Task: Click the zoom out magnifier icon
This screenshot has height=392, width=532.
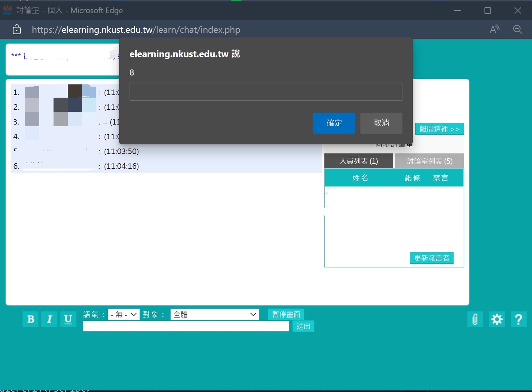Action: [518, 30]
